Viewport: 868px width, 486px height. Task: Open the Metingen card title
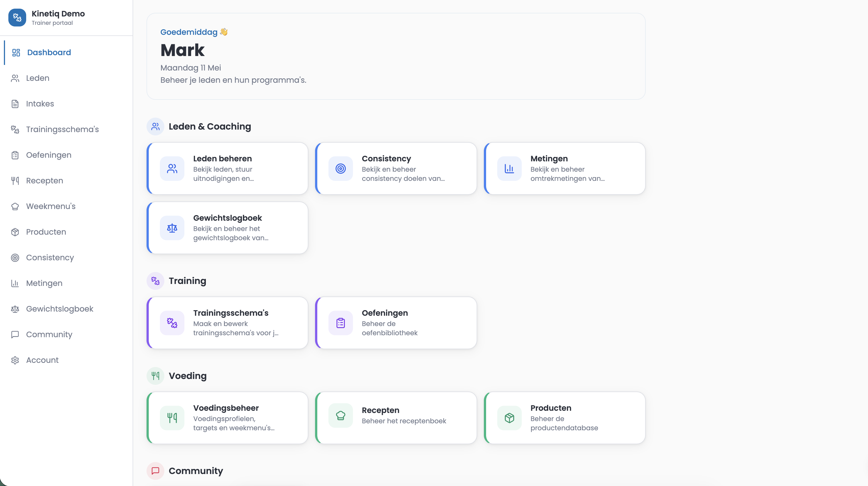[x=549, y=158]
